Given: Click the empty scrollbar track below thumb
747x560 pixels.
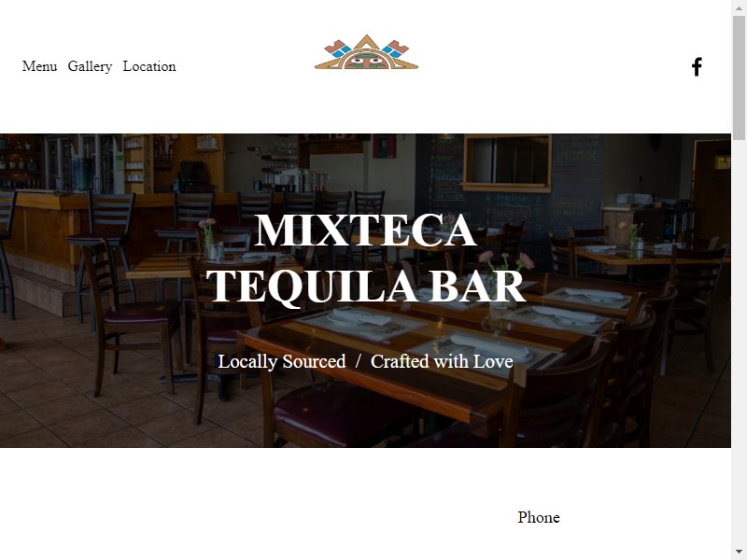Looking at the screenshot, I should [739, 343].
